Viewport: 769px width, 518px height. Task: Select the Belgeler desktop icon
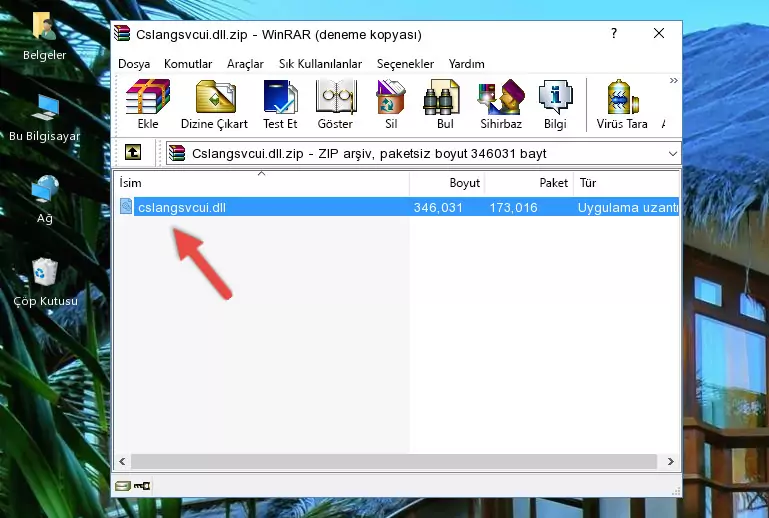pyautogui.click(x=45, y=37)
